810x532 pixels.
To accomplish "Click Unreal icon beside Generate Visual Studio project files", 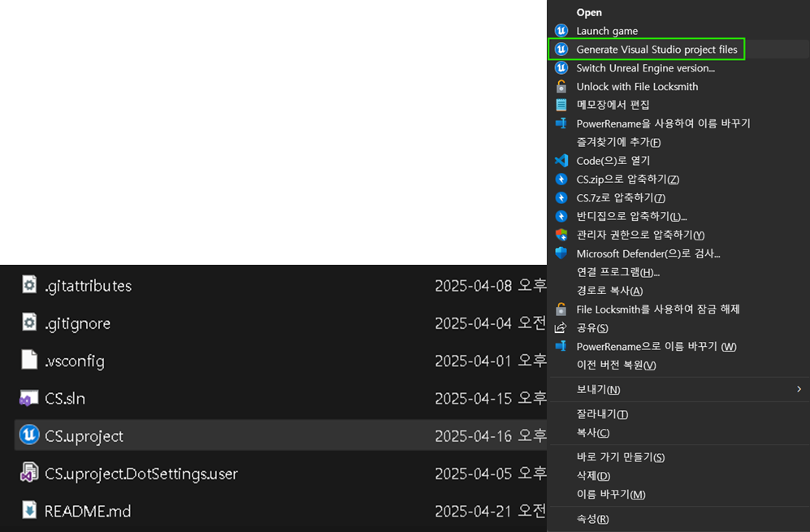I will pos(561,49).
